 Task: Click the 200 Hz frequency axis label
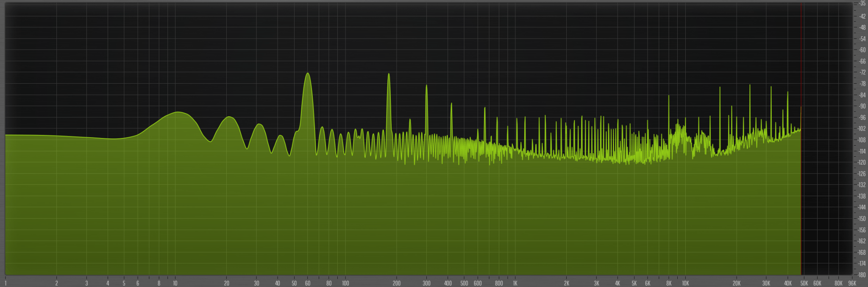click(x=397, y=283)
